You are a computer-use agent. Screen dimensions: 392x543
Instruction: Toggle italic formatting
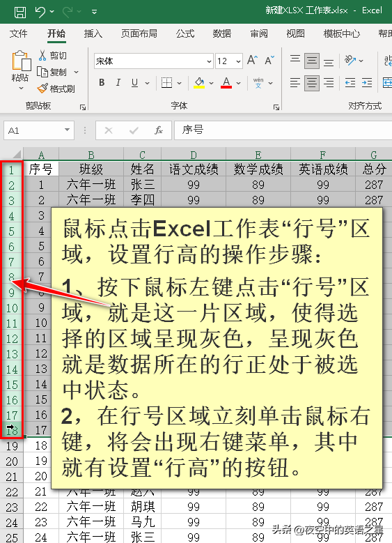point(118,82)
